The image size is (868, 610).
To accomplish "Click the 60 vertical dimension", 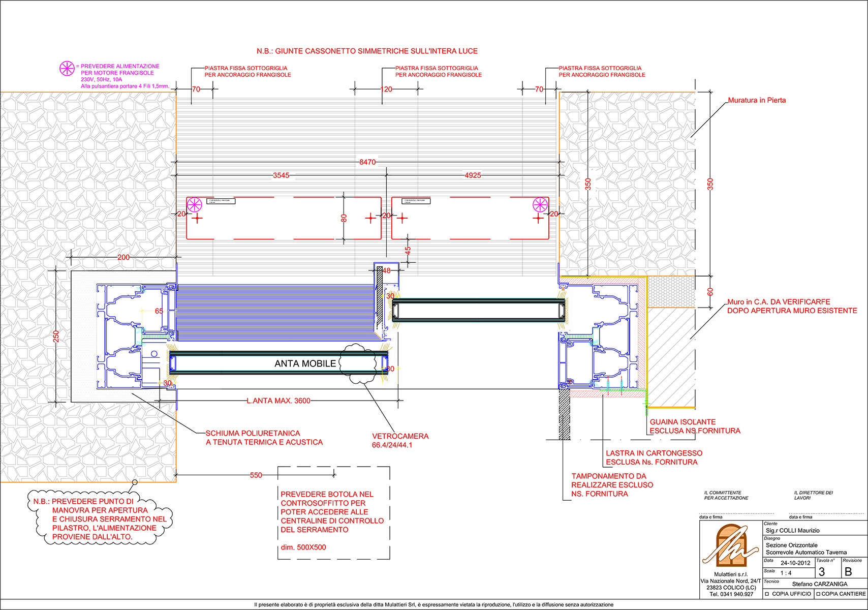I will tap(710, 292).
